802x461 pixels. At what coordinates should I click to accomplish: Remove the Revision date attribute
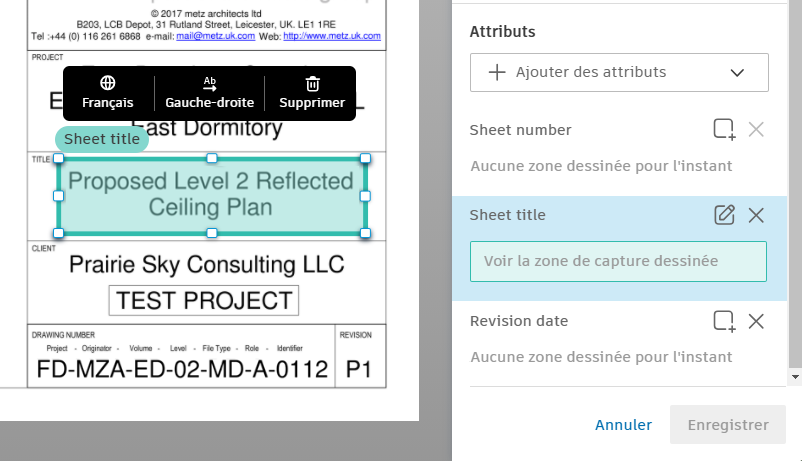click(x=756, y=320)
